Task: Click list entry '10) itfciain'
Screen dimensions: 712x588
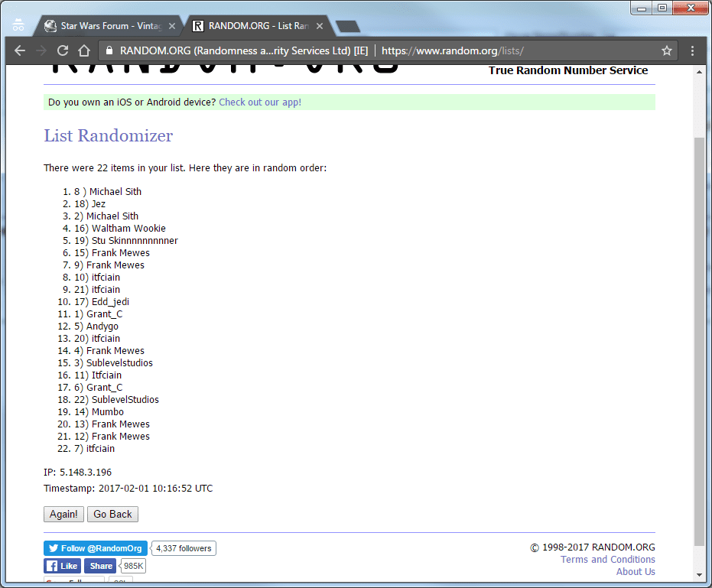Action: pos(97,278)
